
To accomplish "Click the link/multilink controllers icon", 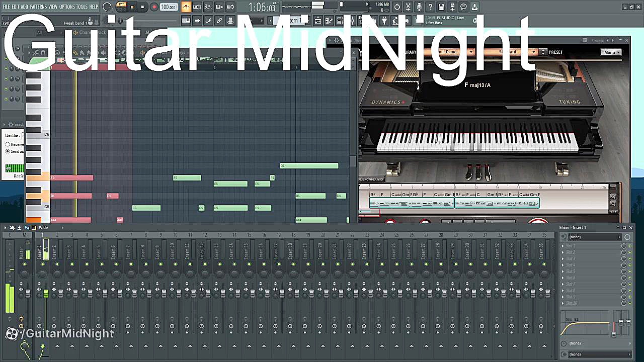I will (x=219, y=21).
